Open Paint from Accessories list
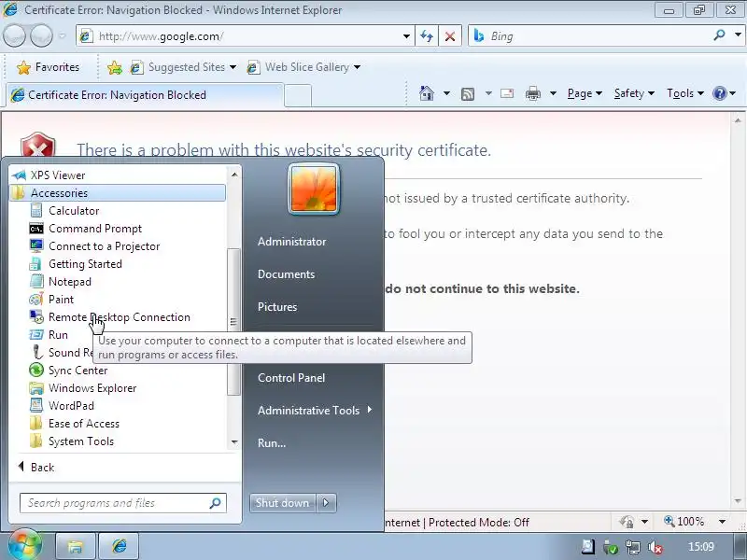 pos(61,299)
